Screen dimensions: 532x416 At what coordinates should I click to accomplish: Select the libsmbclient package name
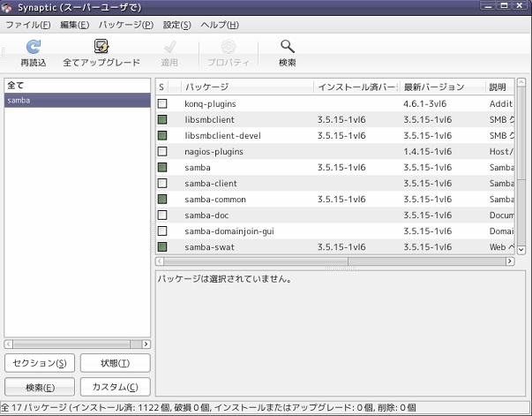coord(209,119)
